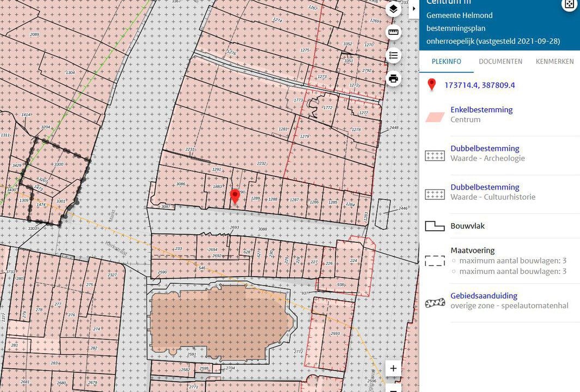The height and width of the screenshot is (392, 580).
Task: Click the Bouwvlak legend symbol
Action: 435,226
